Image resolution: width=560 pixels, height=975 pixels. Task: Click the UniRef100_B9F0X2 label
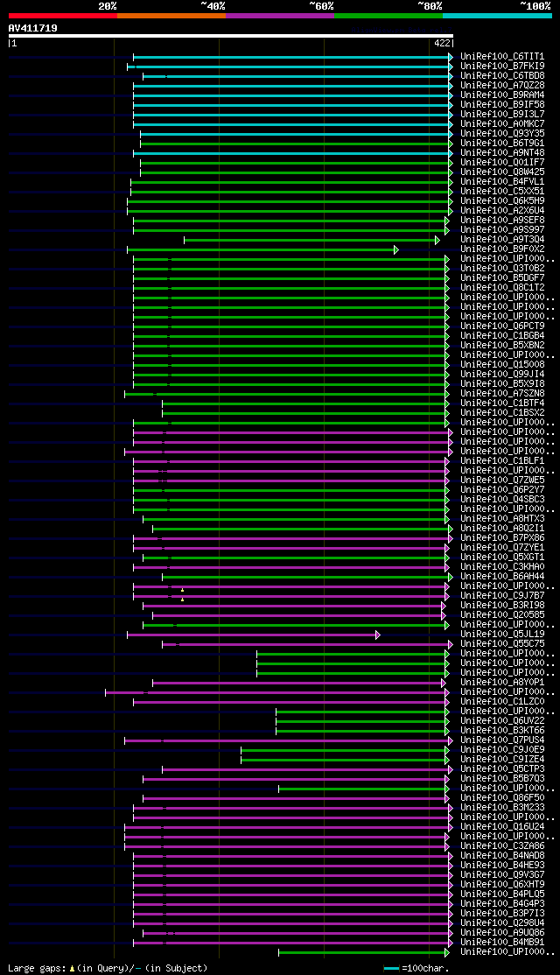tap(503, 249)
